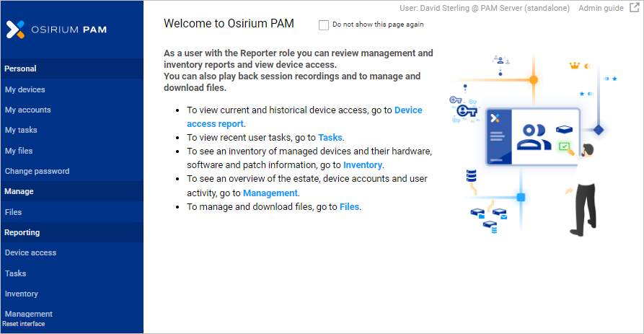This screenshot has height=334, width=644.
Task: Open Management in the sidebar
Action: click(x=29, y=314)
